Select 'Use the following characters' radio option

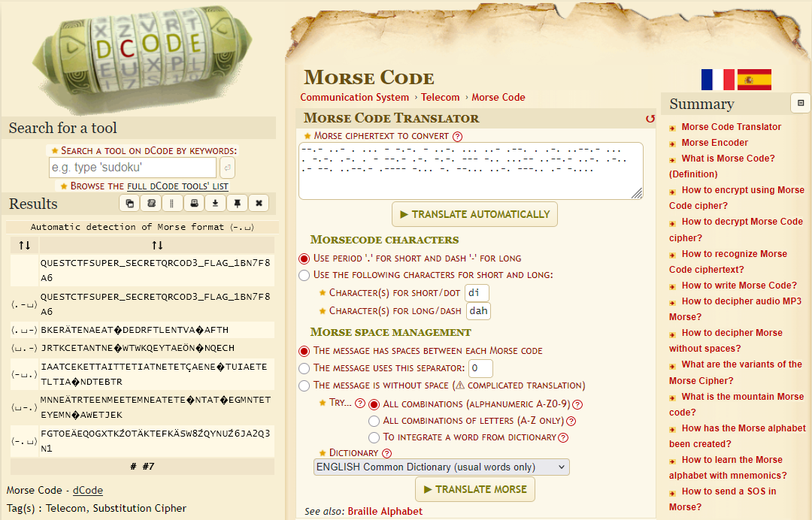point(304,275)
